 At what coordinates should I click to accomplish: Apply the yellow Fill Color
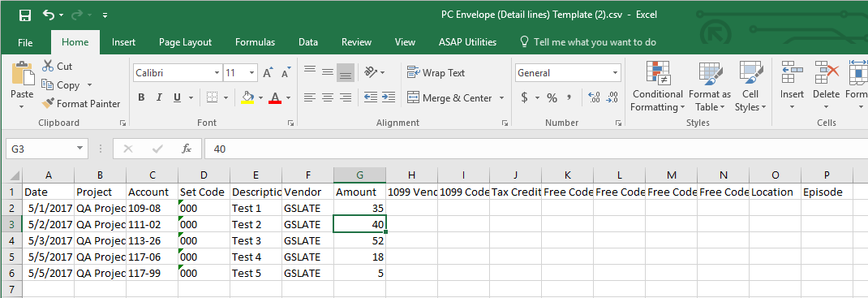point(248,97)
